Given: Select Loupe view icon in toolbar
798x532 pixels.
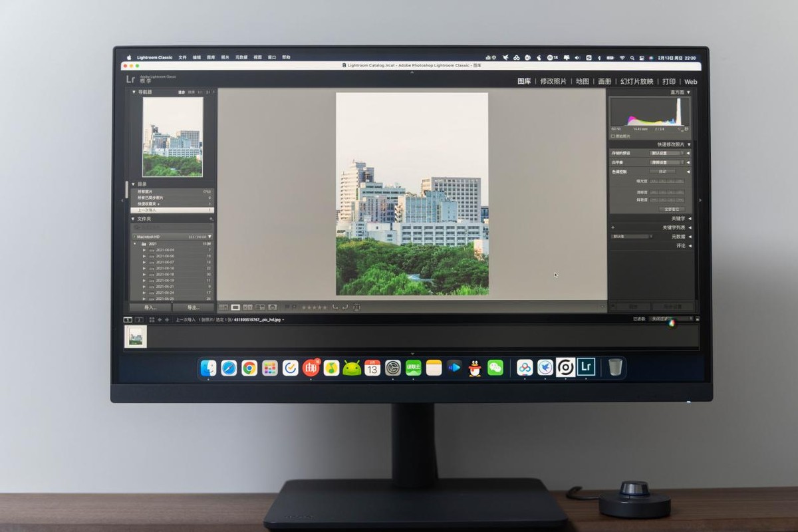Looking at the screenshot, I should point(235,307).
